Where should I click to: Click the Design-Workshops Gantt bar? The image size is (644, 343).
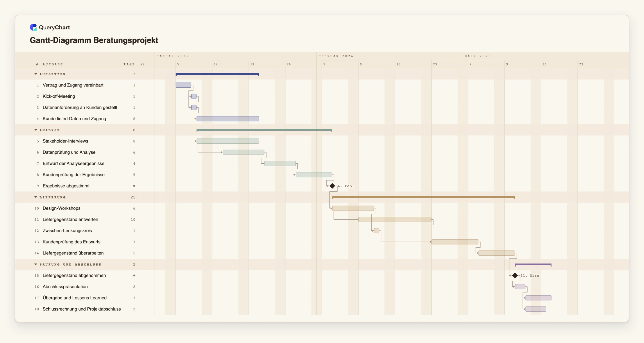[353, 208]
